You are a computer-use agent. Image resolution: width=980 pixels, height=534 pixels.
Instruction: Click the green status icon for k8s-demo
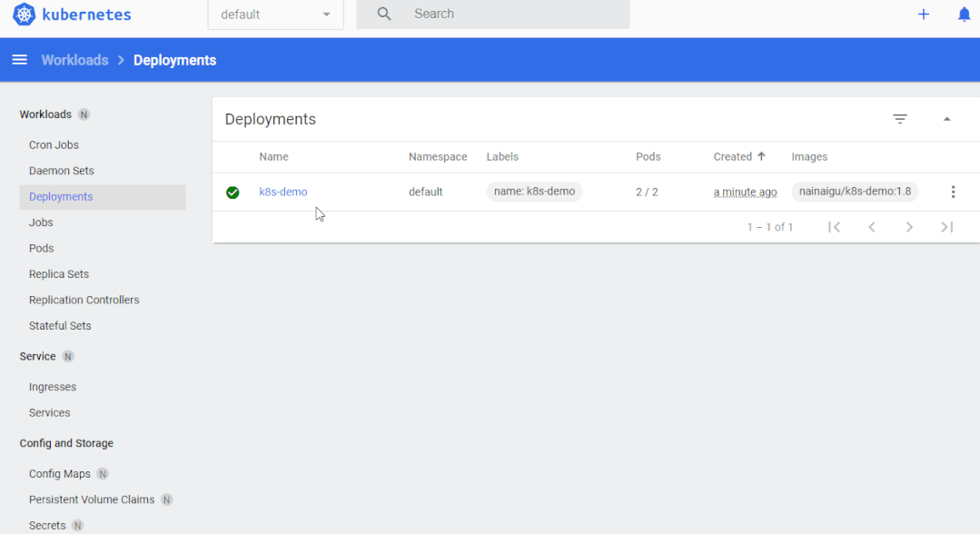point(233,192)
